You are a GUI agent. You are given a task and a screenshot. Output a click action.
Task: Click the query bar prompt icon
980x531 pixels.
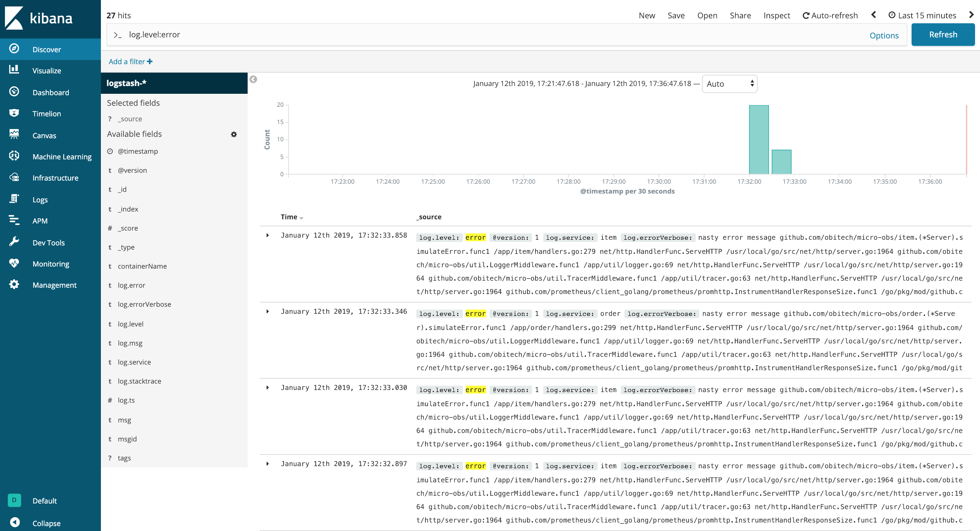click(x=117, y=35)
